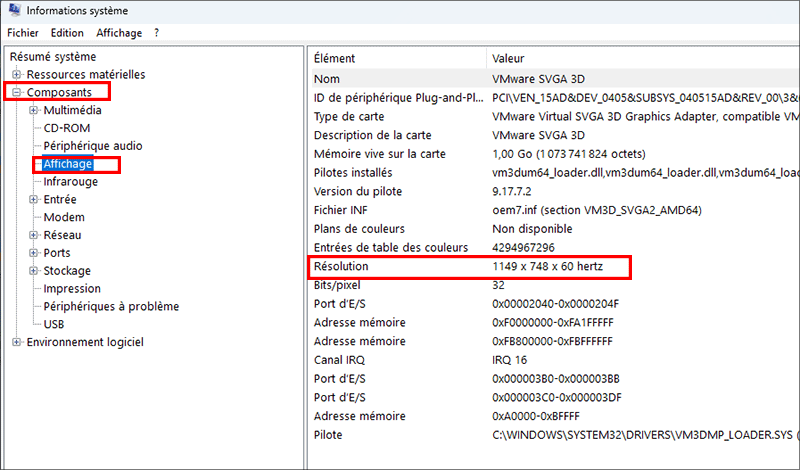Screen dimensions: 800x470
Task: Select the Ports tree item
Action: (57, 253)
